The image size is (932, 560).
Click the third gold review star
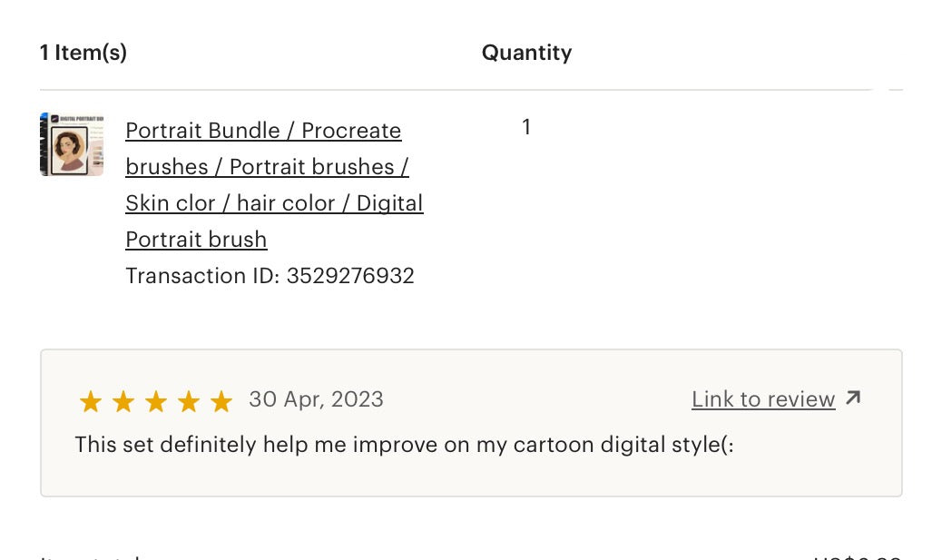[156, 401]
